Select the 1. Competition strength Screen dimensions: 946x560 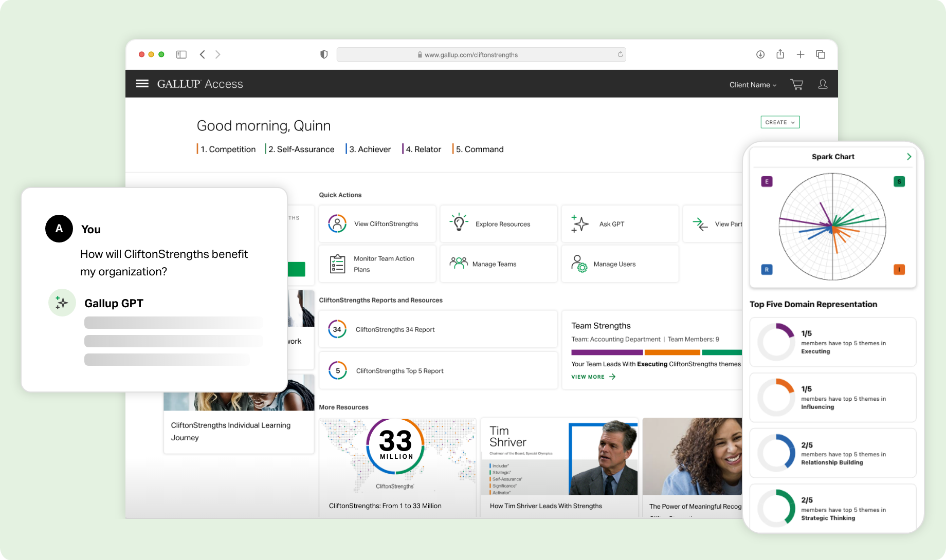(226, 149)
